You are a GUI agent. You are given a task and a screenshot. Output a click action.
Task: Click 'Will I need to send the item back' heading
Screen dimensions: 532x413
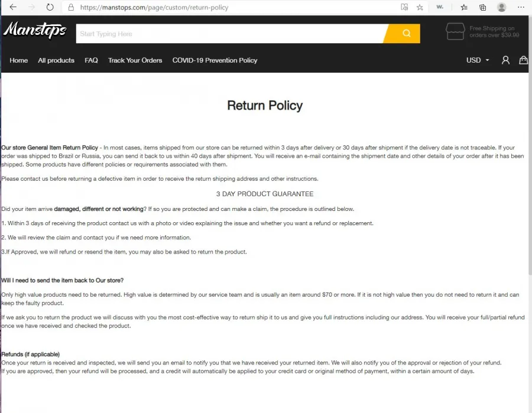pos(63,281)
